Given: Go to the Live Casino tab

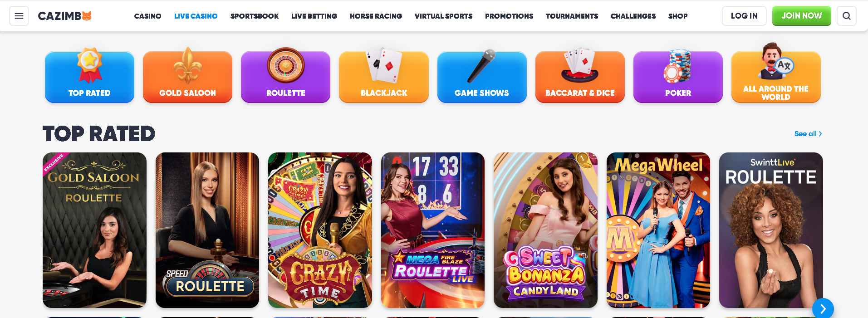Looking at the screenshot, I should [x=196, y=16].
